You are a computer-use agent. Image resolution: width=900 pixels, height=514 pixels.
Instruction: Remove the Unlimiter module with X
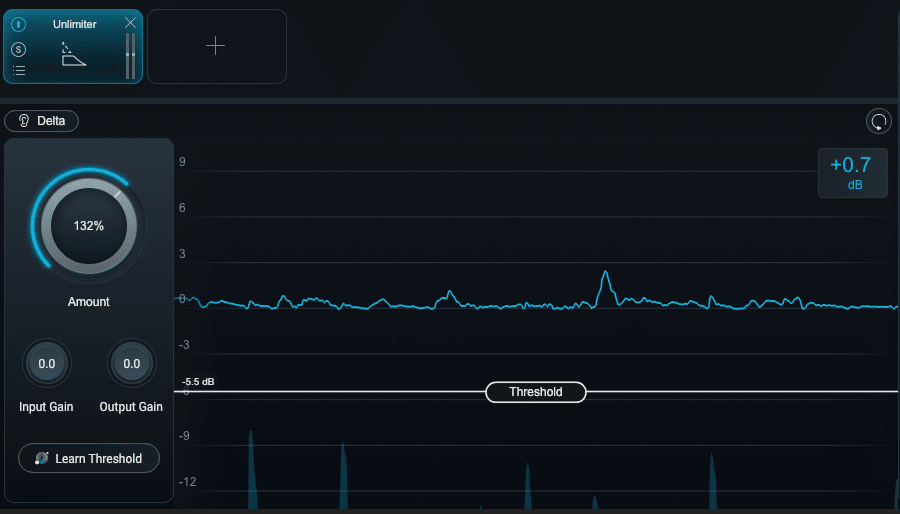[130, 23]
